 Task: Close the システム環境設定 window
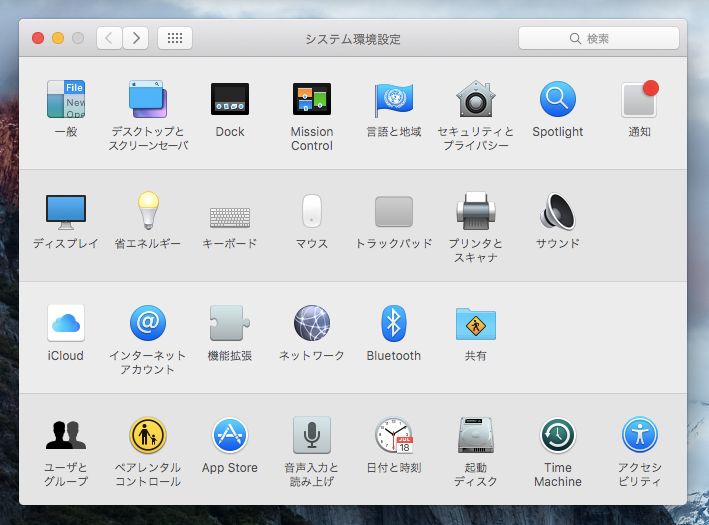(x=38, y=38)
